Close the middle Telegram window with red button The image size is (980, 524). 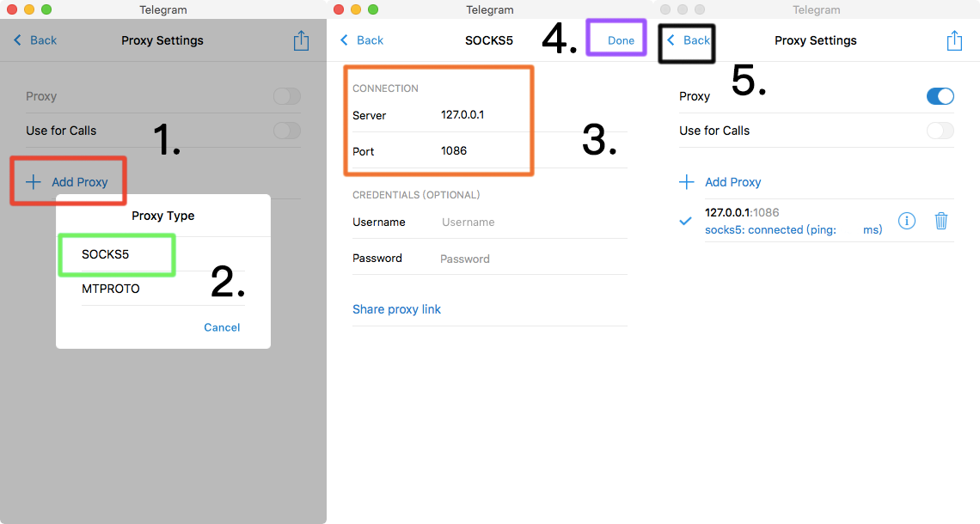tap(339, 9)
